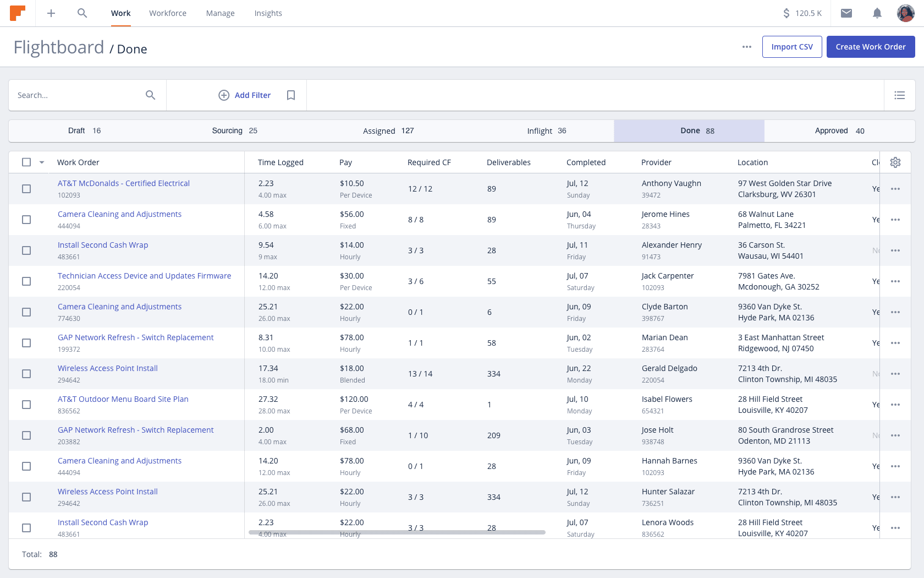Click the plus icon in top navigation
This screenshot has width=924, height=578.
pos(51,13)
